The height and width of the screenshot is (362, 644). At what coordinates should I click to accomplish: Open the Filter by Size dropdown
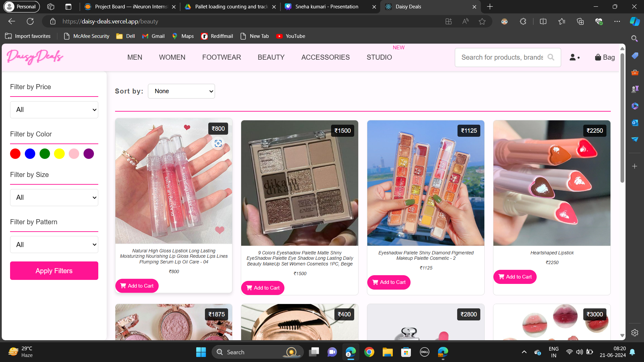pos(54,197)
